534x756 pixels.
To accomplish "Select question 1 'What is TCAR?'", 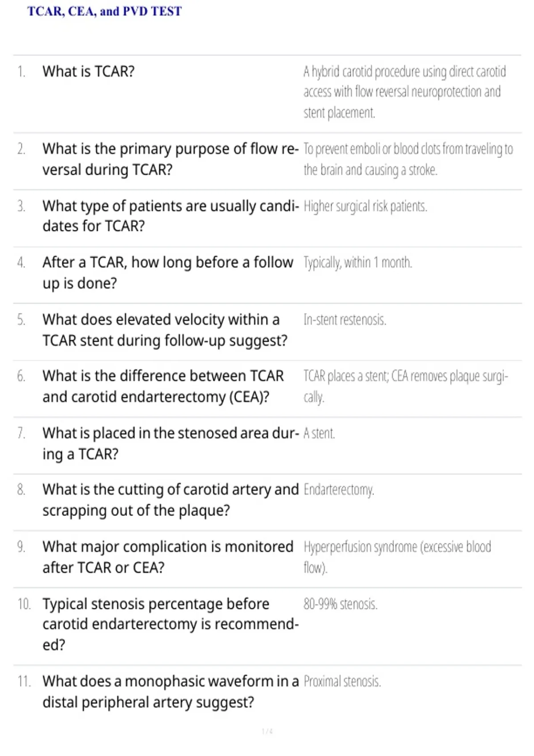I will pyautogui.click(x=89, y=71).
